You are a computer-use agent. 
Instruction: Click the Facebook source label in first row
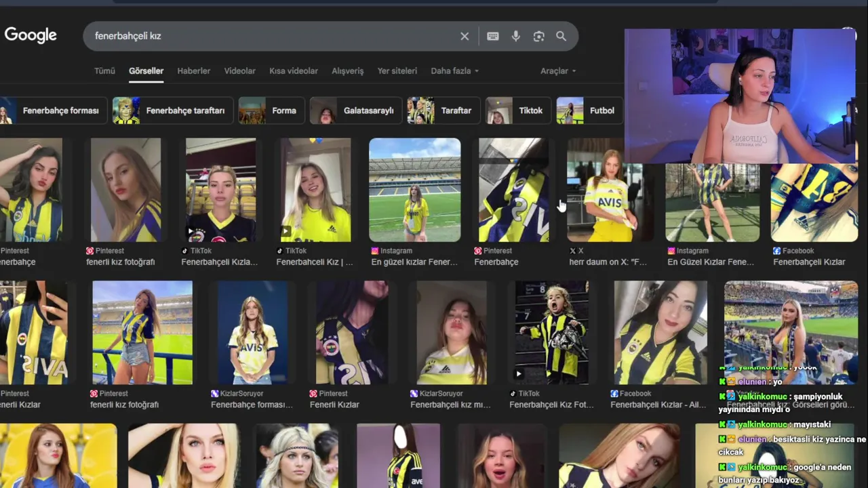(x=793, y=251)
